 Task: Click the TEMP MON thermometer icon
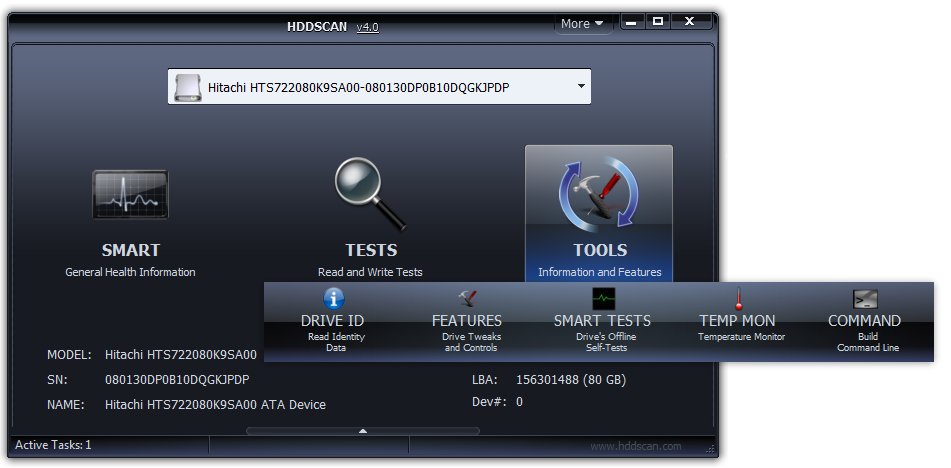(738, 299)
